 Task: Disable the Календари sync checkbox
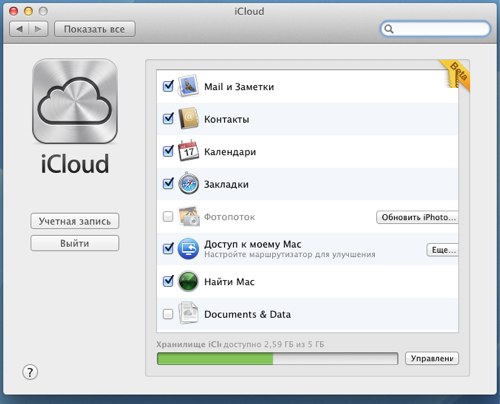168,151
